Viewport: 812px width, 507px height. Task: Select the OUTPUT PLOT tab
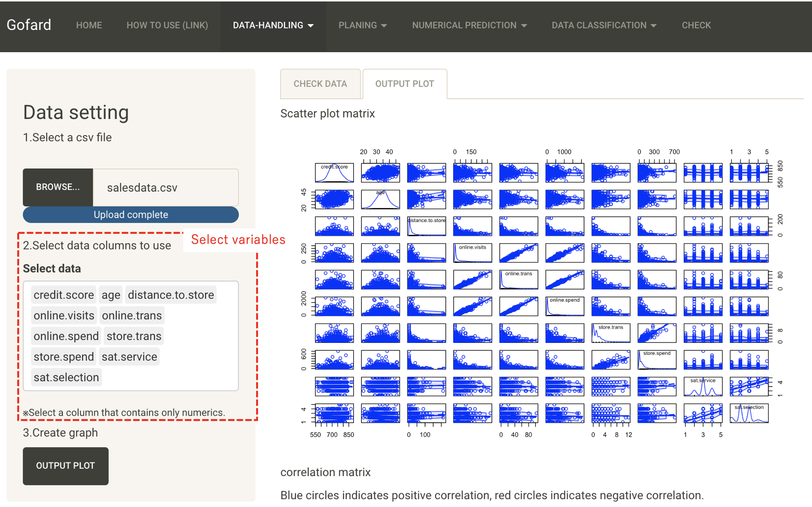coord(404,84)
